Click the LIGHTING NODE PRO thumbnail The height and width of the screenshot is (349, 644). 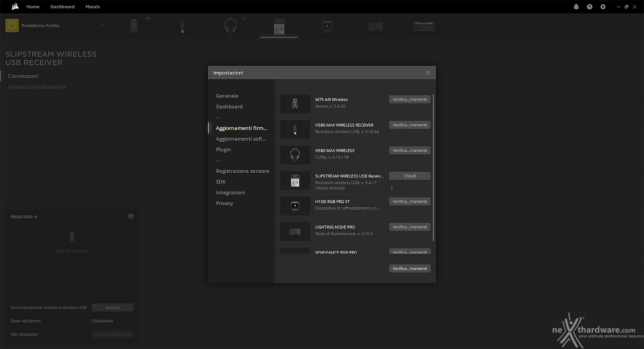[x=295, y=231]
